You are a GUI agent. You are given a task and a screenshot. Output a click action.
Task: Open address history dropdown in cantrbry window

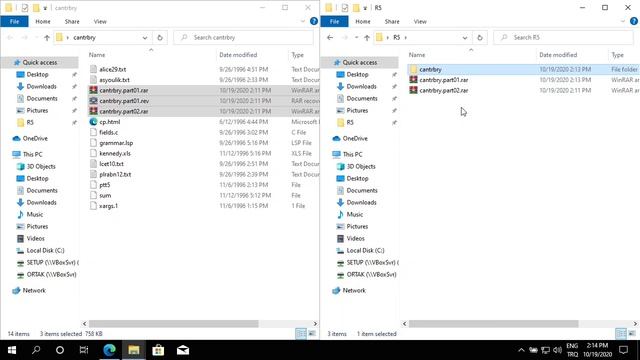[x=145, y=38]
